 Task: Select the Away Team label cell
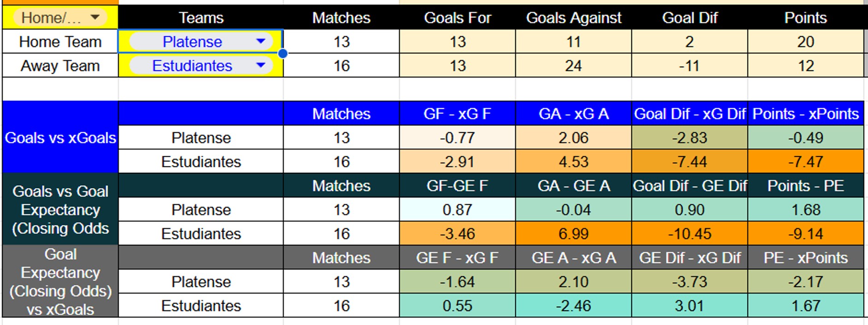[x=60, y=66]
